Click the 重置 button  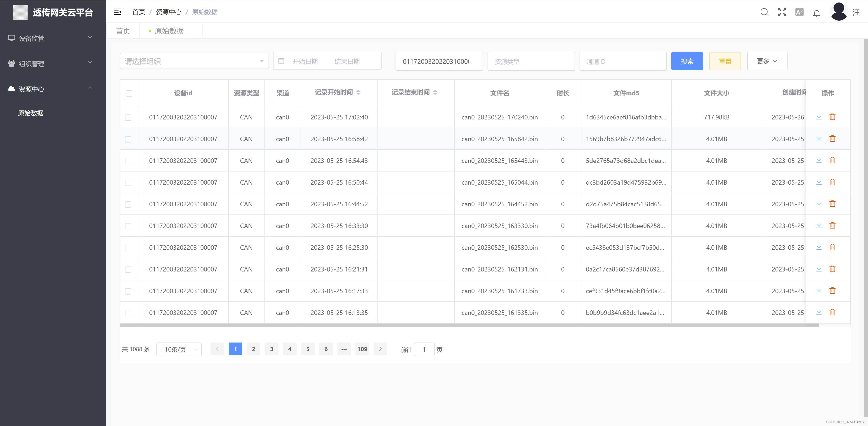(725, 61)
